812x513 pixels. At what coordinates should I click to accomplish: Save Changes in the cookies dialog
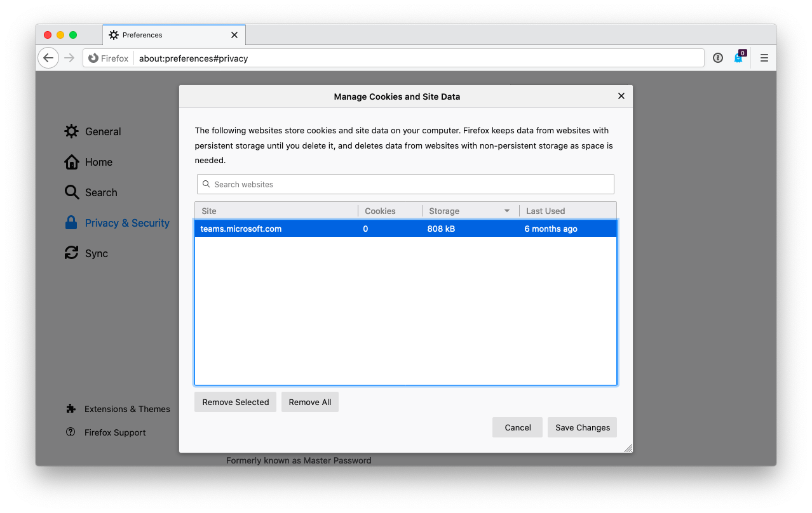click(581, 427)
